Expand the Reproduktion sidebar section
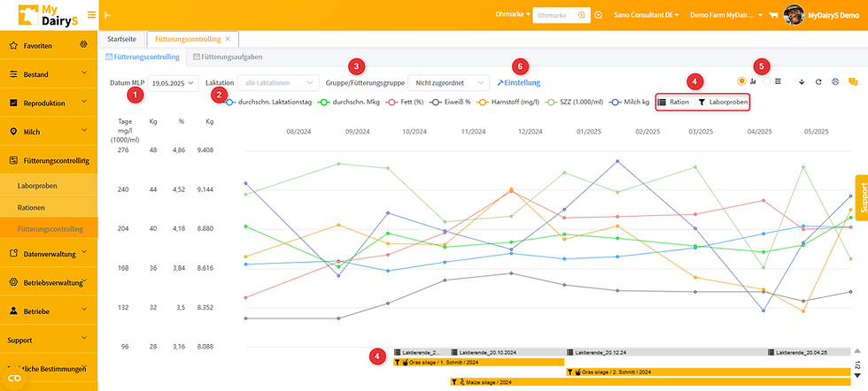Viewport: 868px width, 391px height. 49,103
